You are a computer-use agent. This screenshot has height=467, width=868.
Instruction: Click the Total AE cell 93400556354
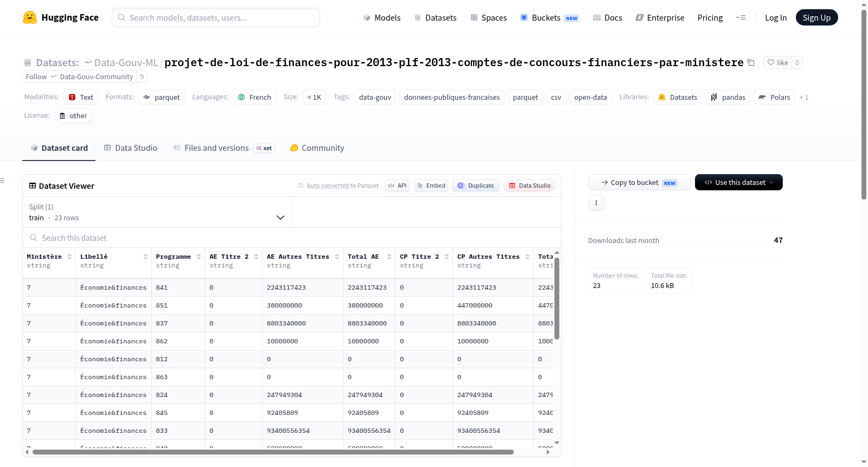pyautogui.click(x=369, y=431)
